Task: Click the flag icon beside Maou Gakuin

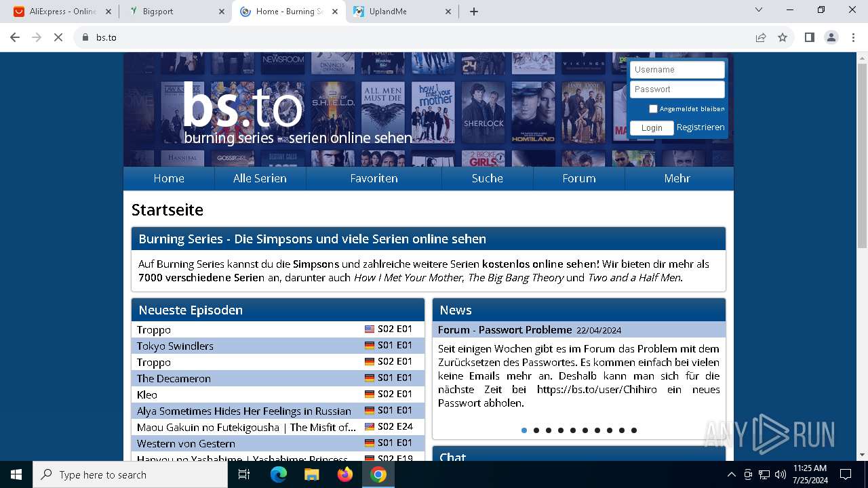Action: (370, 426)
